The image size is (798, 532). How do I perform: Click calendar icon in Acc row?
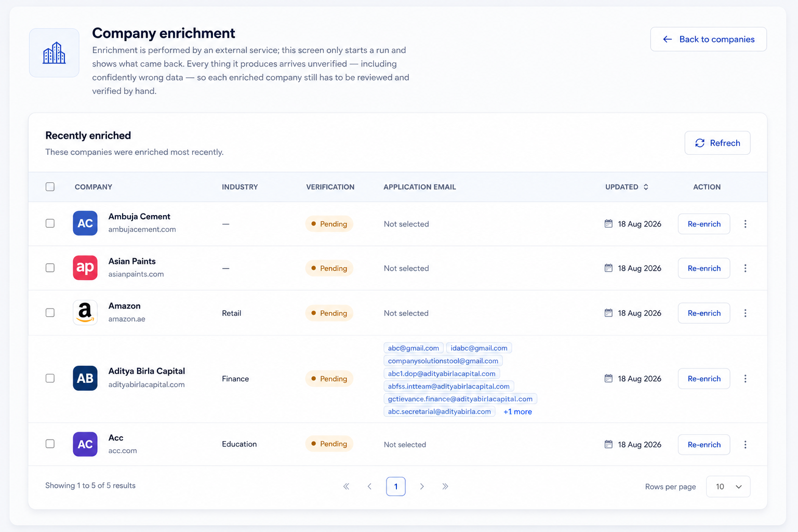click(x=608, y=444)
